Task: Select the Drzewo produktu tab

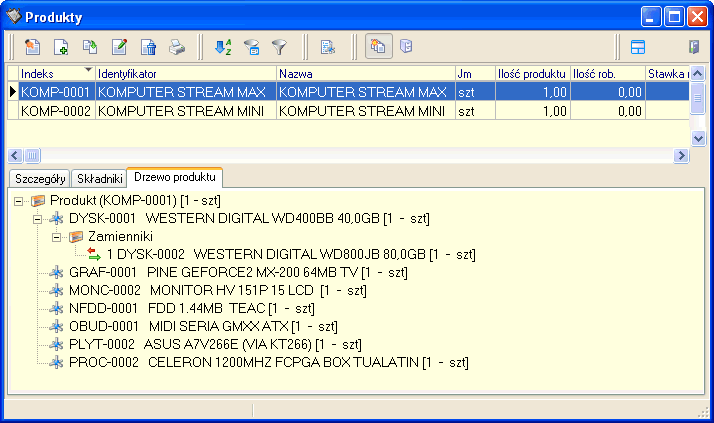Action: (x=175, y=177)
